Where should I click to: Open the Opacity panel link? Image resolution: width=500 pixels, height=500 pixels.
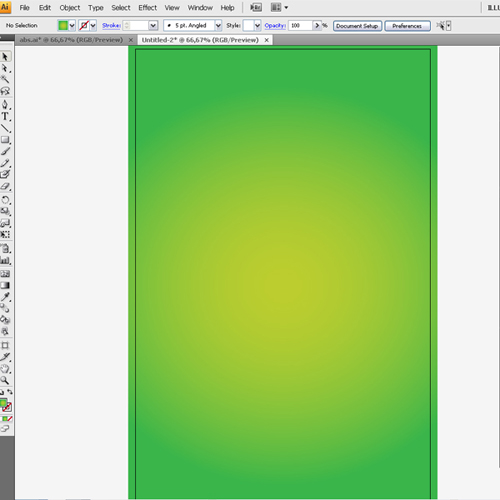(x=275, y=25)
